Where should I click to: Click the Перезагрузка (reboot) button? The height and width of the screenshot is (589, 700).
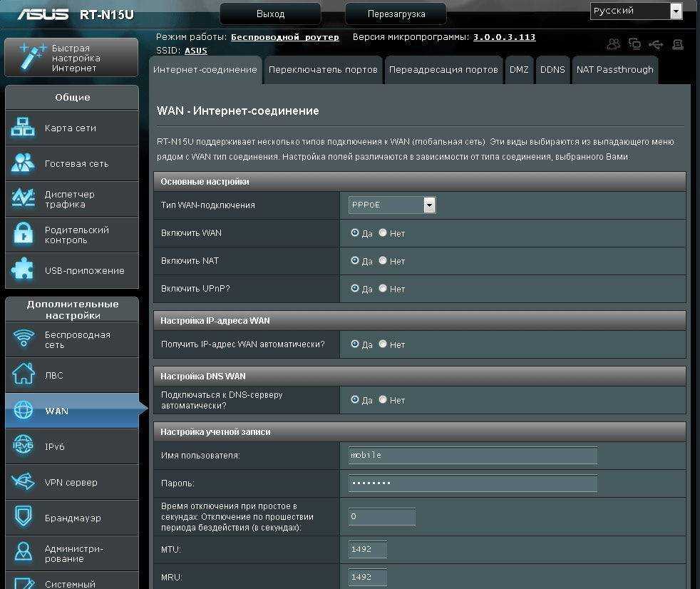(396, 14)
